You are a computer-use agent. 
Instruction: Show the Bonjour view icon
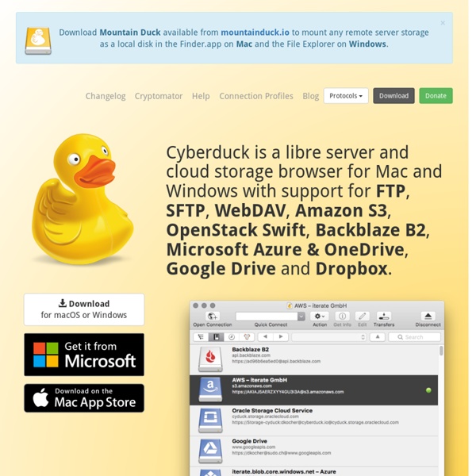247,337
